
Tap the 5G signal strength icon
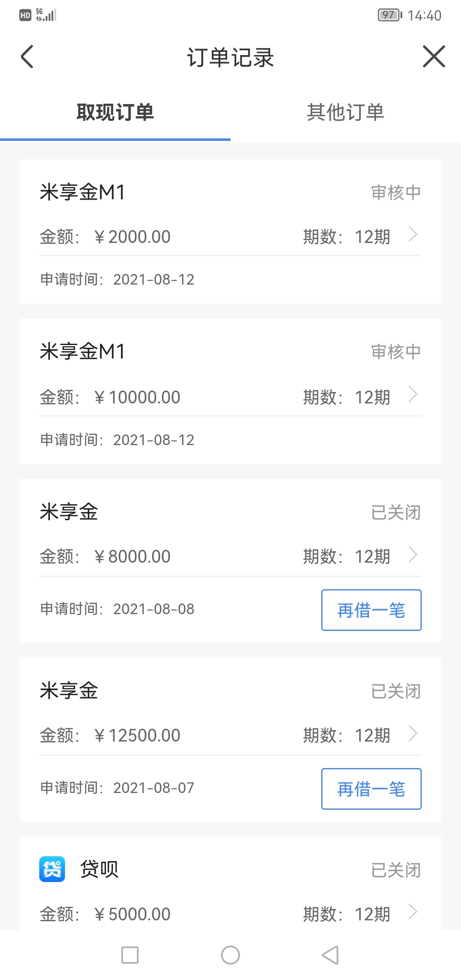point(46,15)
